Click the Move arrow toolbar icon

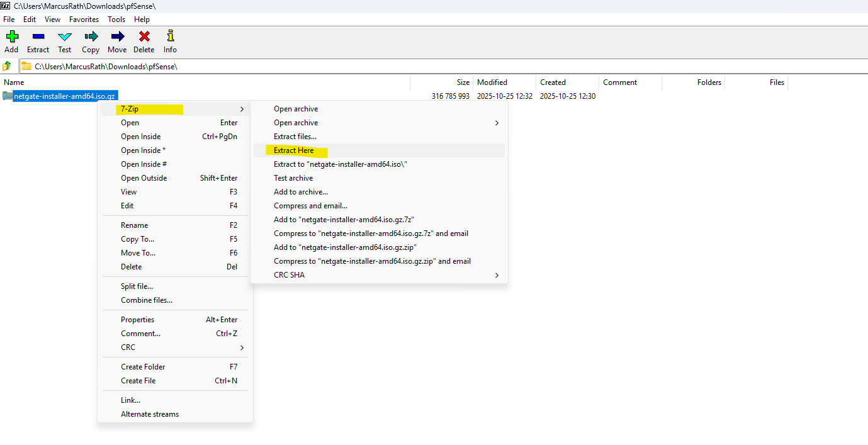coord(117,37)
